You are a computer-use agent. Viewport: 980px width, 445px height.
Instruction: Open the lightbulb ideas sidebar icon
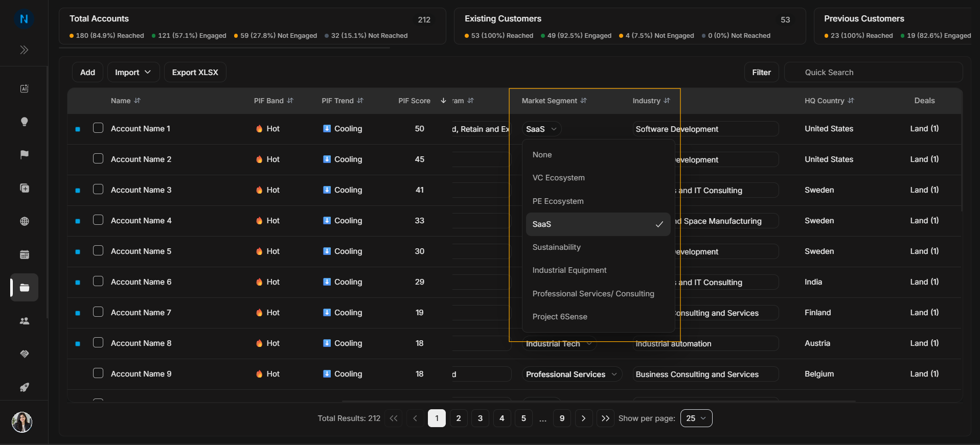(x=24, y=122)
